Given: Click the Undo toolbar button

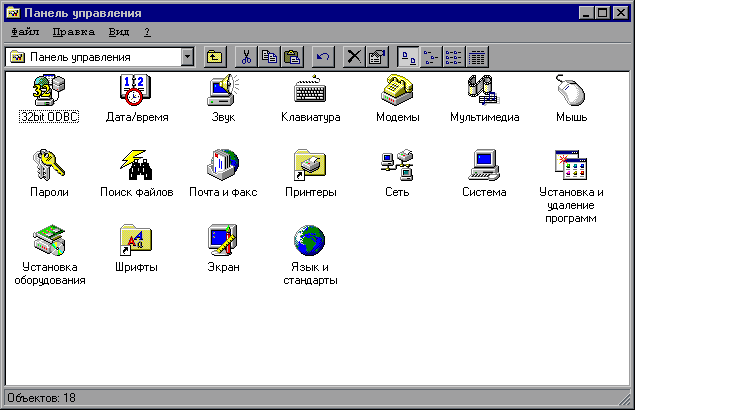Looking at the screenshot, I should 323,57.
